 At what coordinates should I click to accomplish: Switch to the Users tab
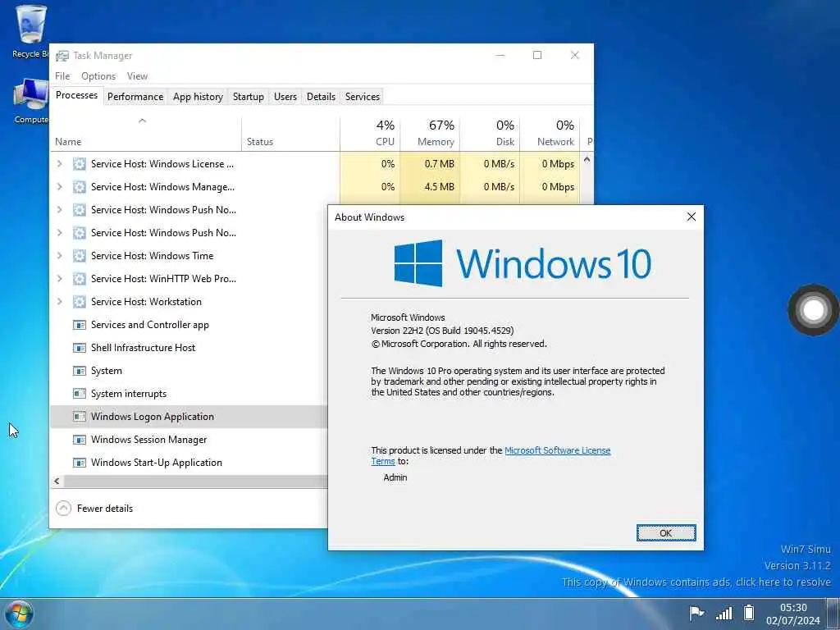[285, 97]
